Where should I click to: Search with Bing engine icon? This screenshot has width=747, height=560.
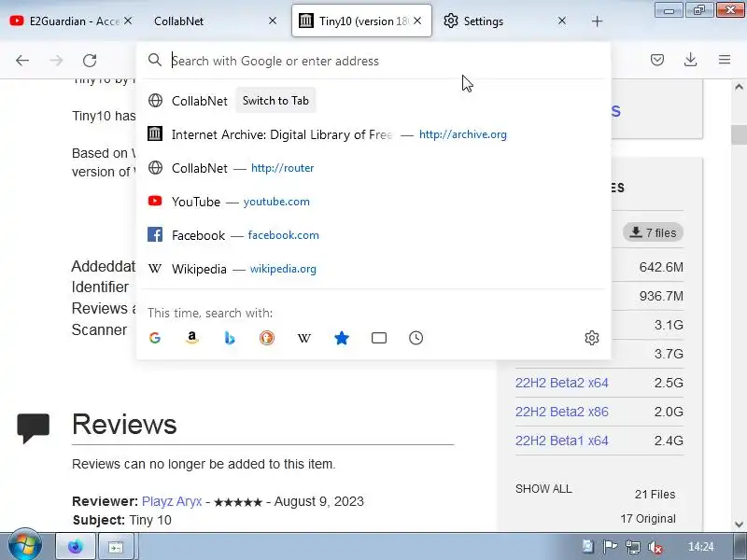(x=230, y=338)
